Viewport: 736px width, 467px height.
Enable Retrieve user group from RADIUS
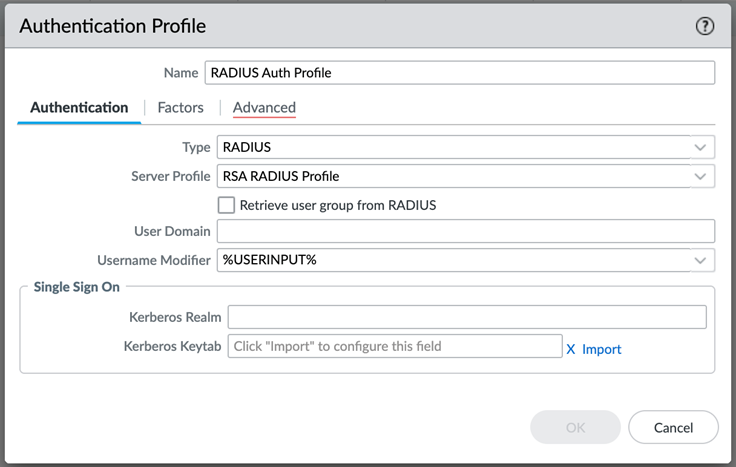point(227,205)
